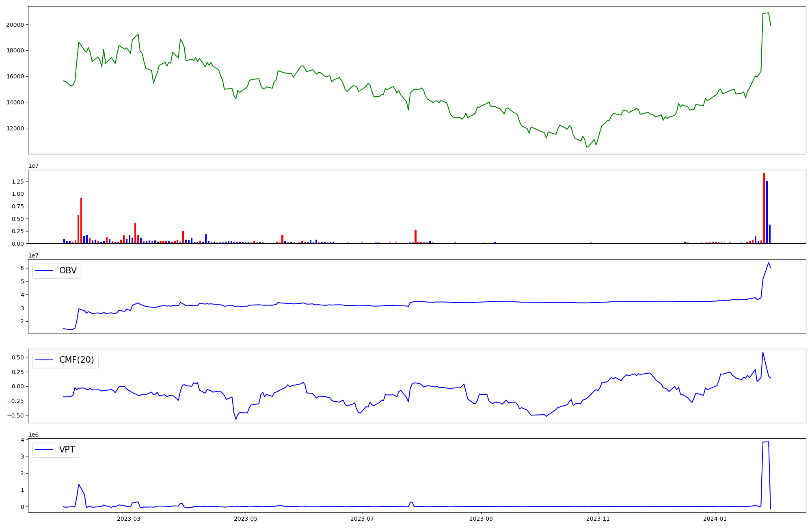812x528 pixels.
Task: Click the 2023-05 x-axis tick label
Action: [246, 519]
